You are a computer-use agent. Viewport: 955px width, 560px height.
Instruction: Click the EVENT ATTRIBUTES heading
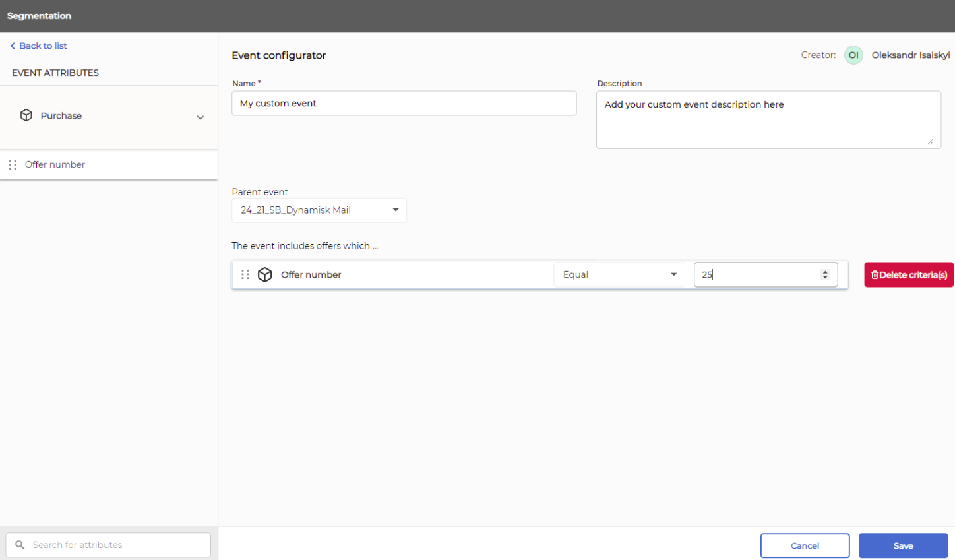pyautogui.click(x=55, y=73)
